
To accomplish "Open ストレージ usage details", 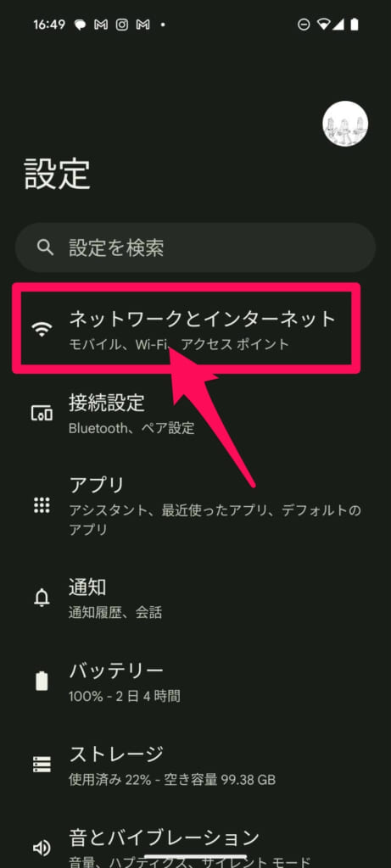I will pyautogui.click(x=195, y=765).
